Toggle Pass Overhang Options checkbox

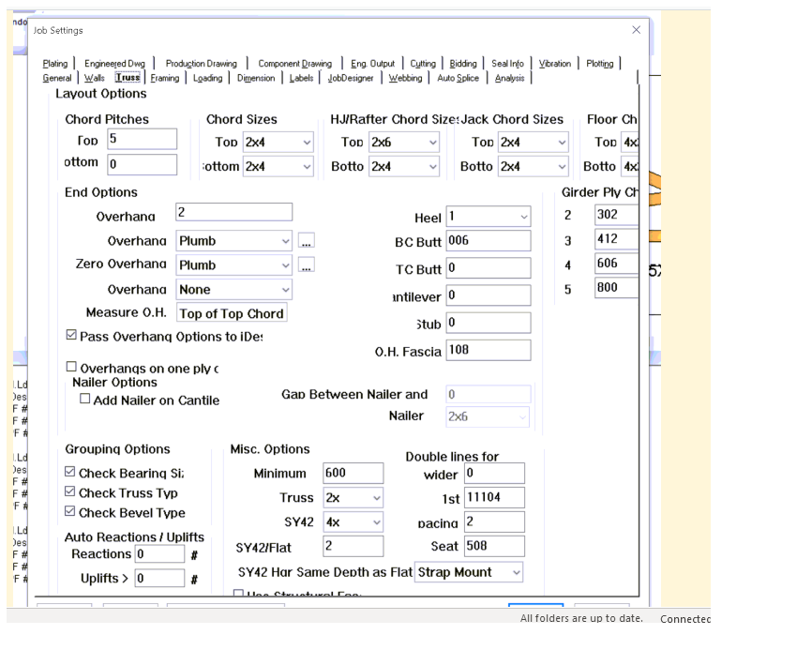(x=72, y=335)
